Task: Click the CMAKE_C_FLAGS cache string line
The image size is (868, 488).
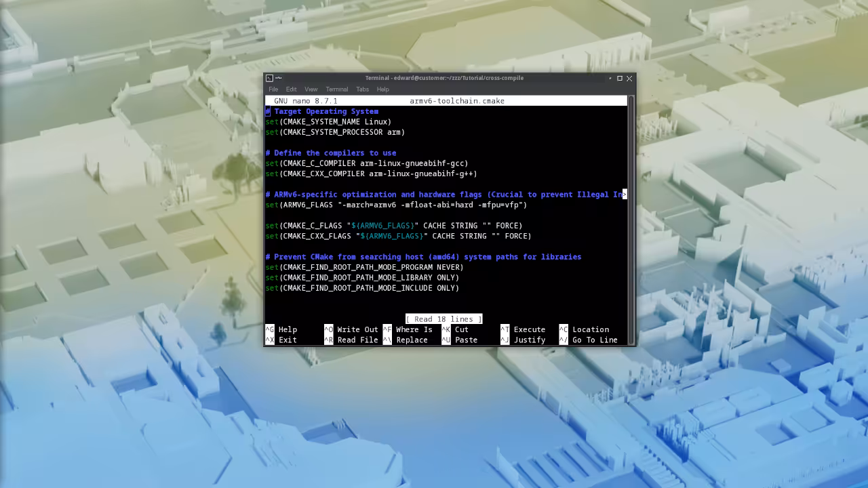Action: (x=394, y=226)
